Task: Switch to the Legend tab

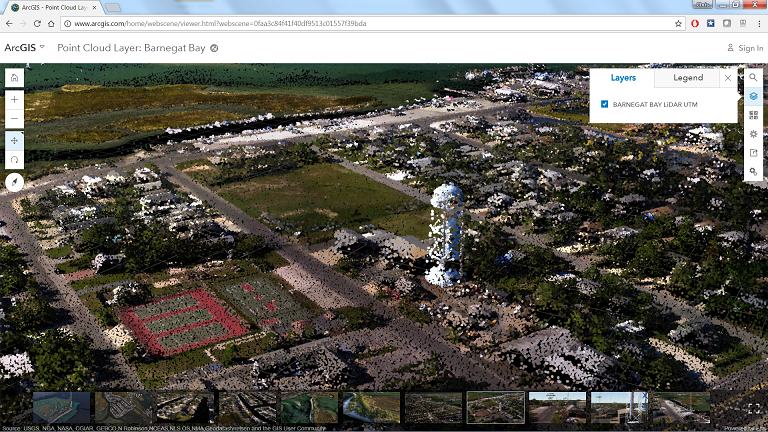Action: [x=688, y=78]
